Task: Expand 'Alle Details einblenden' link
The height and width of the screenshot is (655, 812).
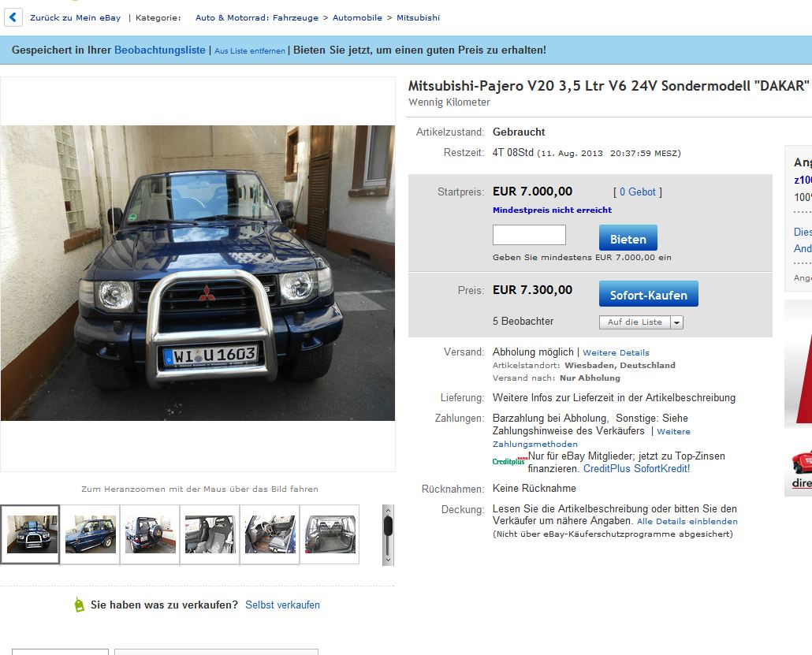Action: [687, 522]
